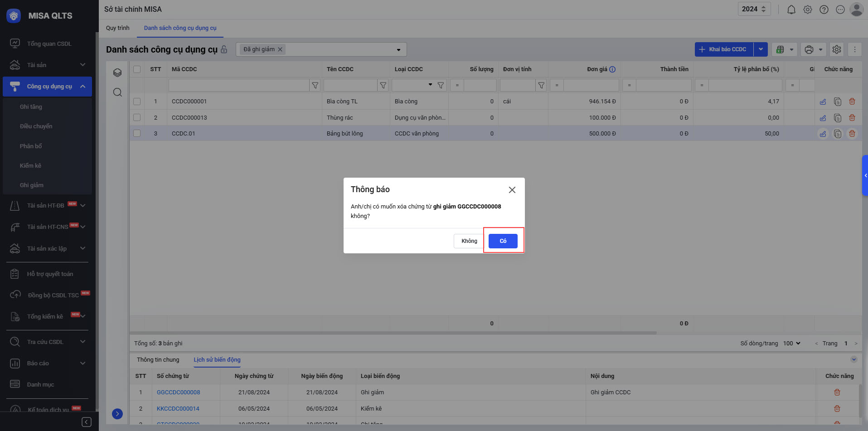Expand the Khai báo CCDC dropdown arrow
This screenshot has height=431, width=868.
tap(761, 49)
